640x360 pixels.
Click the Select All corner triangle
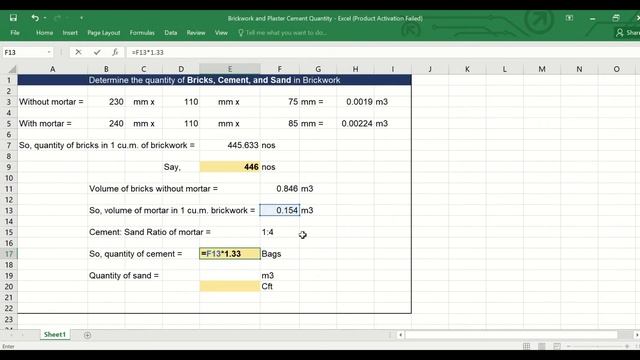12,69
